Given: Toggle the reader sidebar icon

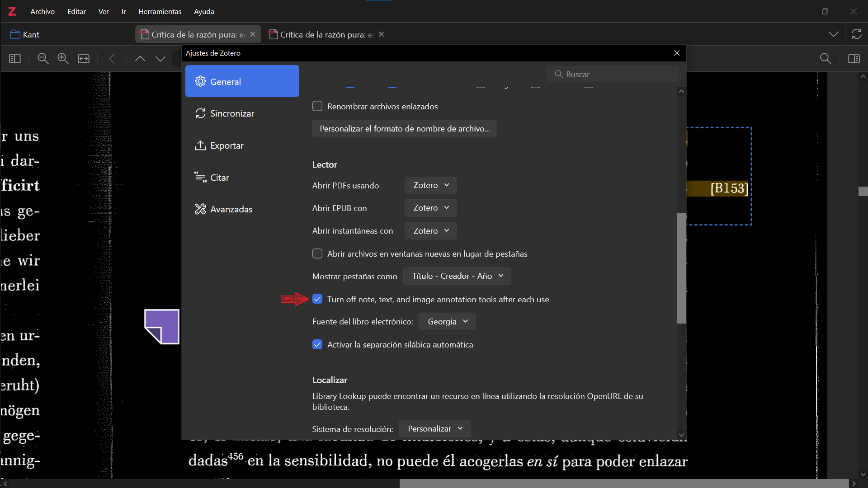Looking at the screenshot, I should [x=15, y=59].
